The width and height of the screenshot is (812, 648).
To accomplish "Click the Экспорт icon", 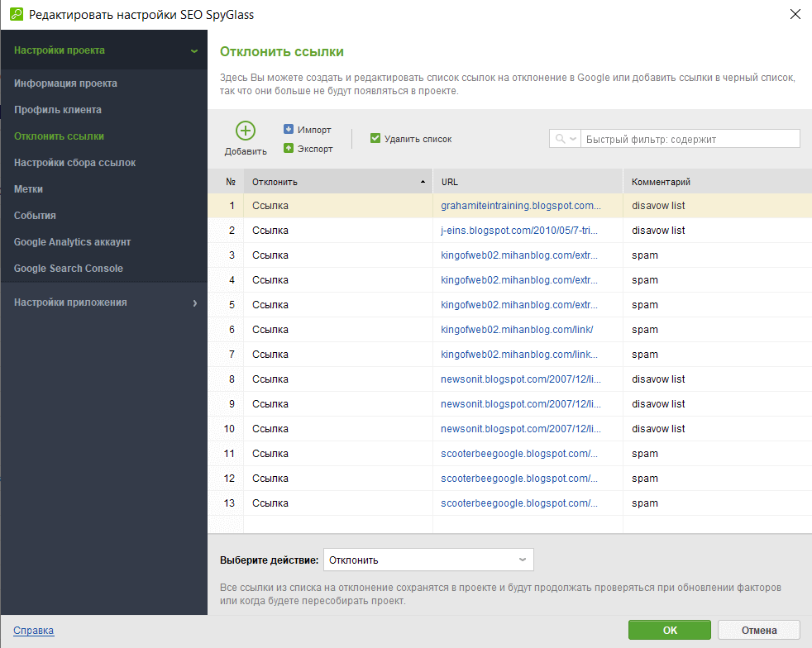I will pos(289,148).
